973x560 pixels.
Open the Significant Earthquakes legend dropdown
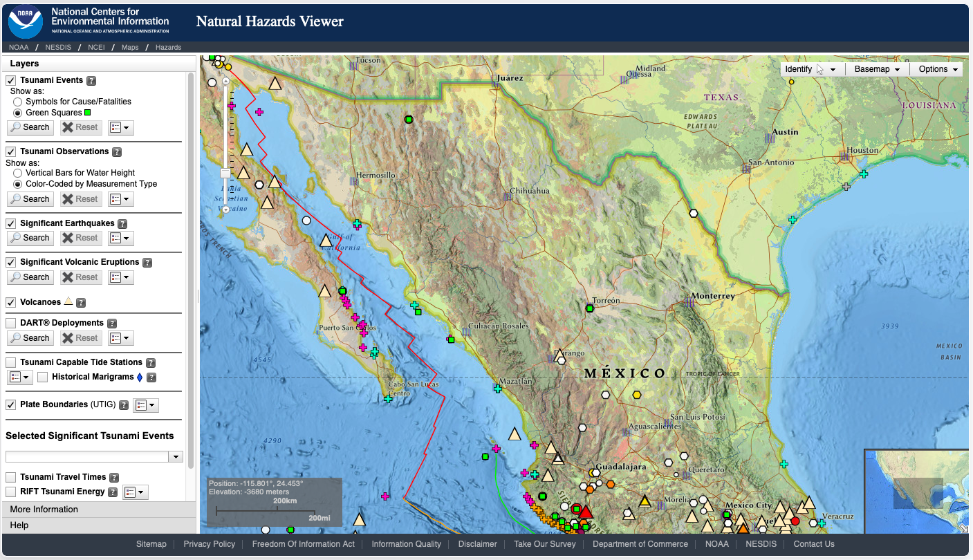click(x=121, y=238)
